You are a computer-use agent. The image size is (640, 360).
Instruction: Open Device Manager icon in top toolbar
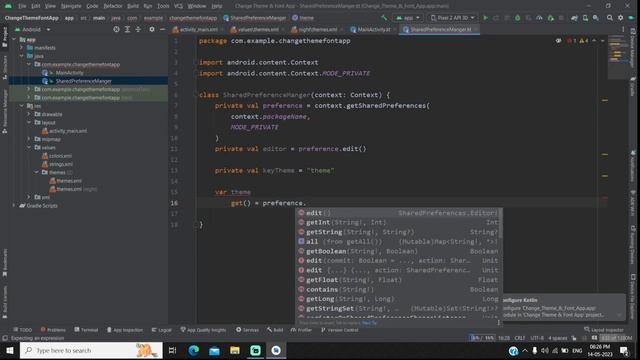point(585,18)
